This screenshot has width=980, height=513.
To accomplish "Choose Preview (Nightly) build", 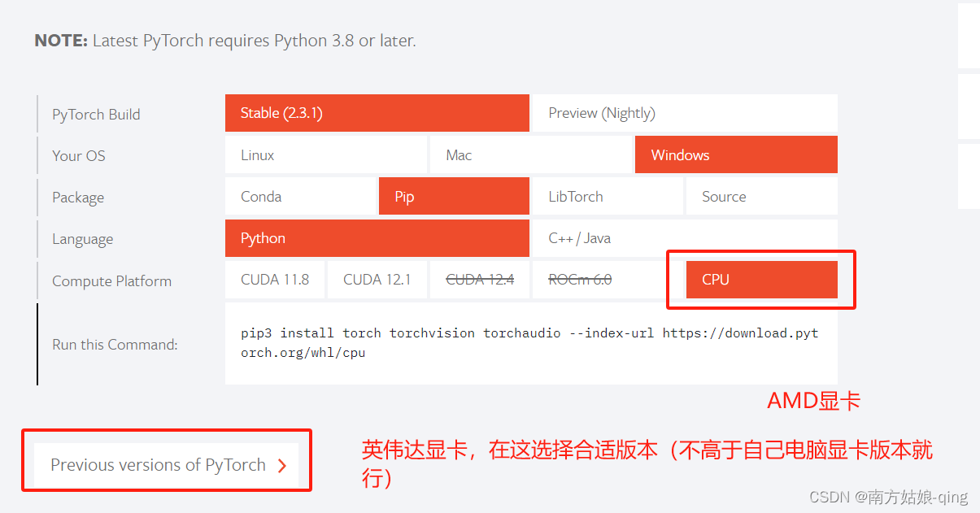I will point(685,113).
